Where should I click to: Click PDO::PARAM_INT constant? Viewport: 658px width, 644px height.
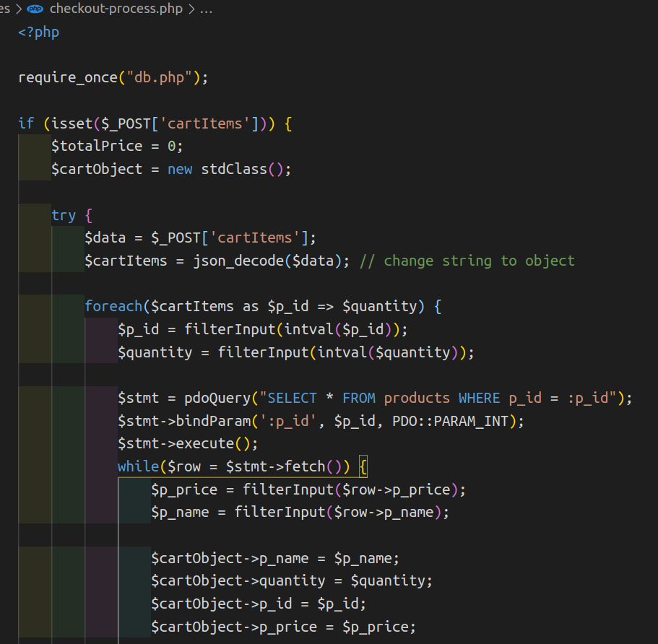pyautogui.click(x=450, y=421)
